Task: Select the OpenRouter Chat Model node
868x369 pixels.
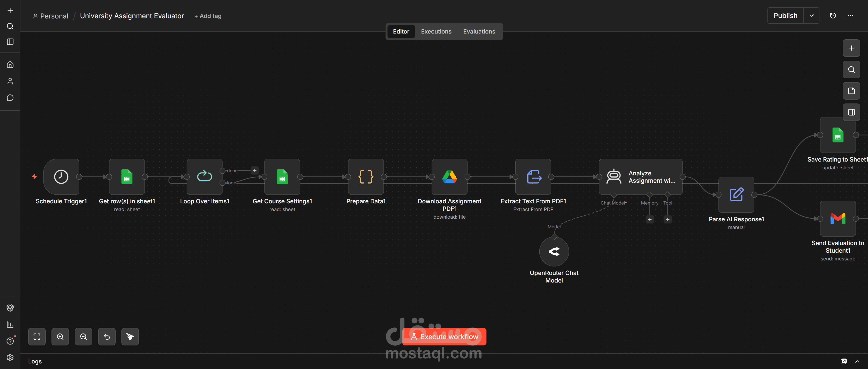Action: 554,251
